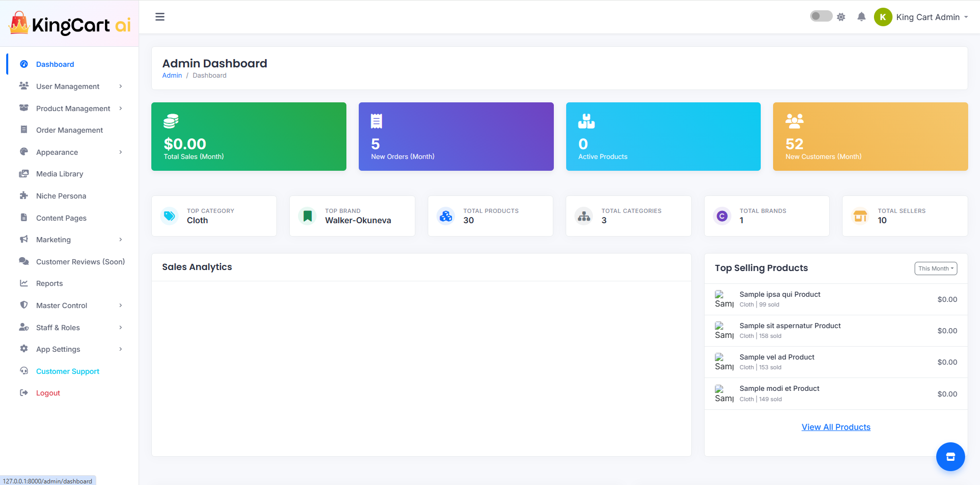Click the Niche Persona puzzle icon

(24, 196)
